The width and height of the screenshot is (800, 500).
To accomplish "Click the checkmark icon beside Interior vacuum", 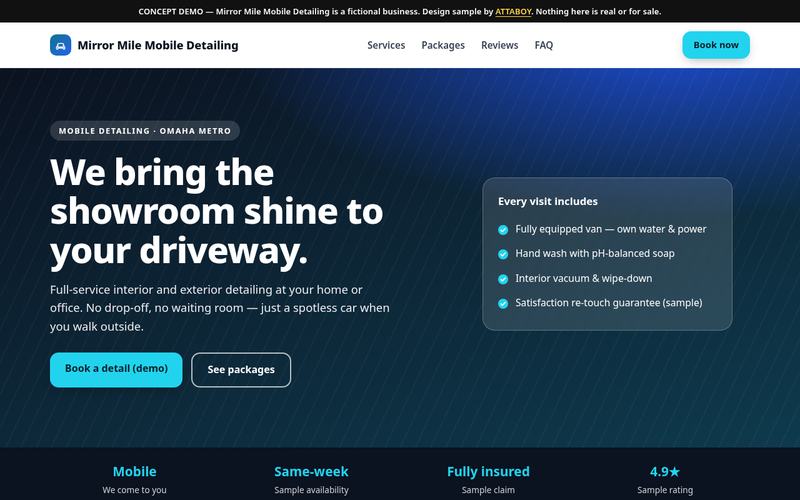I will (503, 279).
